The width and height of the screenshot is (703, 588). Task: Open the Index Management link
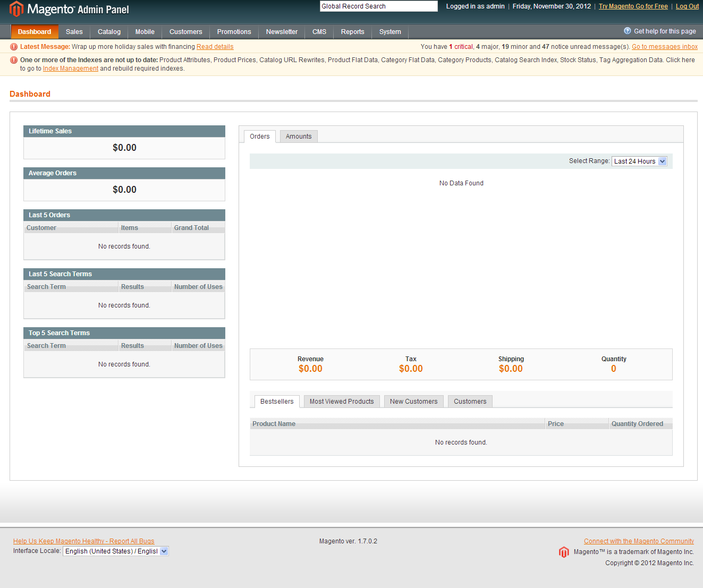[x=71, y=69]
